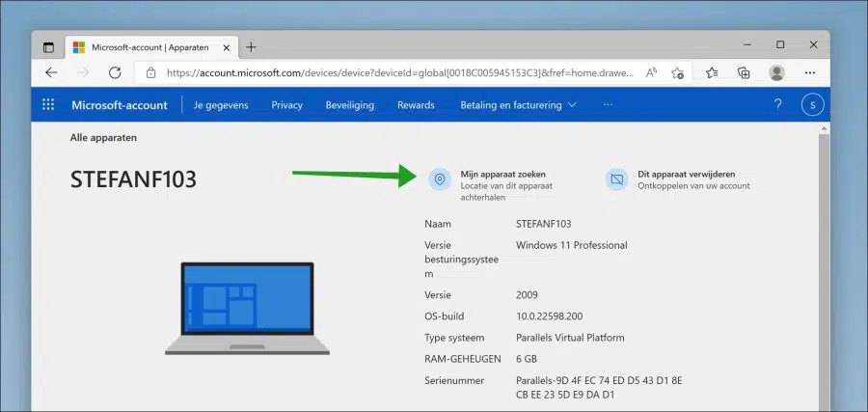Go back to Alle apparaten

click(103, 138)
